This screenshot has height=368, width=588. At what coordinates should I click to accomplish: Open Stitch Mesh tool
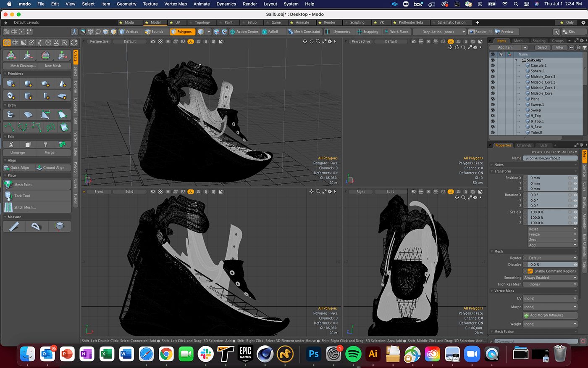(37, 207)
